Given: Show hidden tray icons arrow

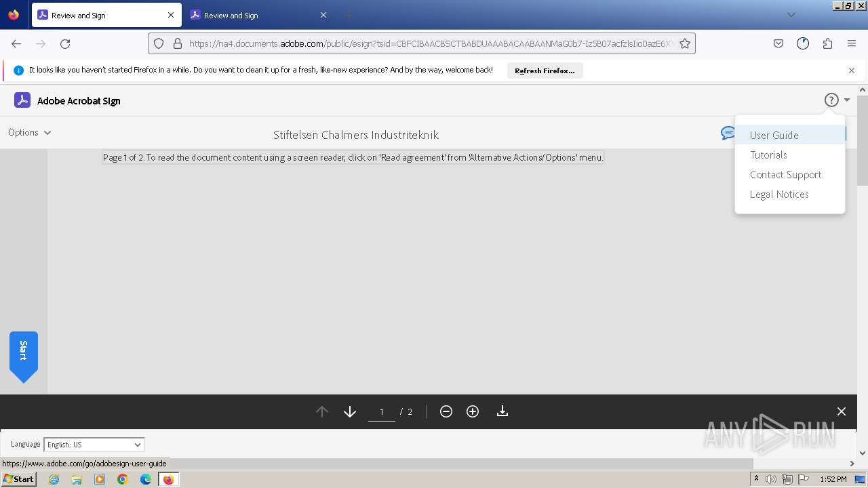Looking at the screenshot, I should coord(756,479).
